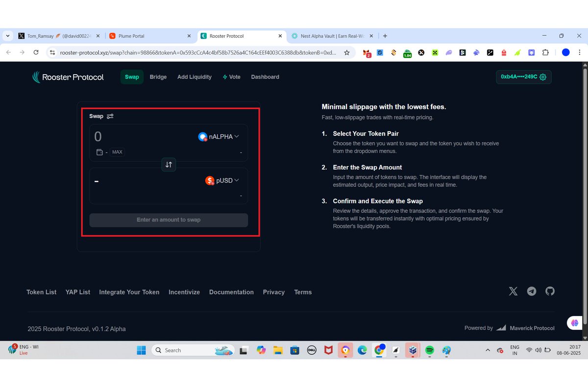Open the swap slippage settings icon
The height and width of the screenshot is (366, 588).
(x=110, y=116)
